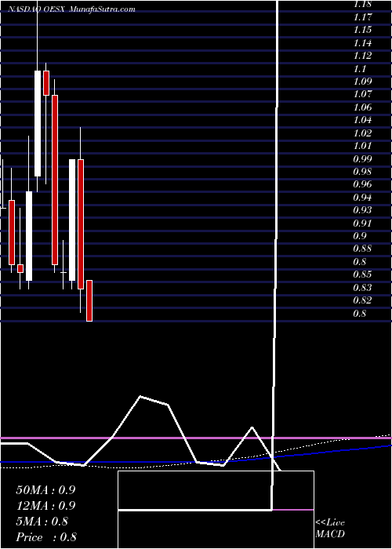Click the 1.07 price axis label
Image resolution: width=392 pixels, height=549 pixels.
[x=362, y=94]
